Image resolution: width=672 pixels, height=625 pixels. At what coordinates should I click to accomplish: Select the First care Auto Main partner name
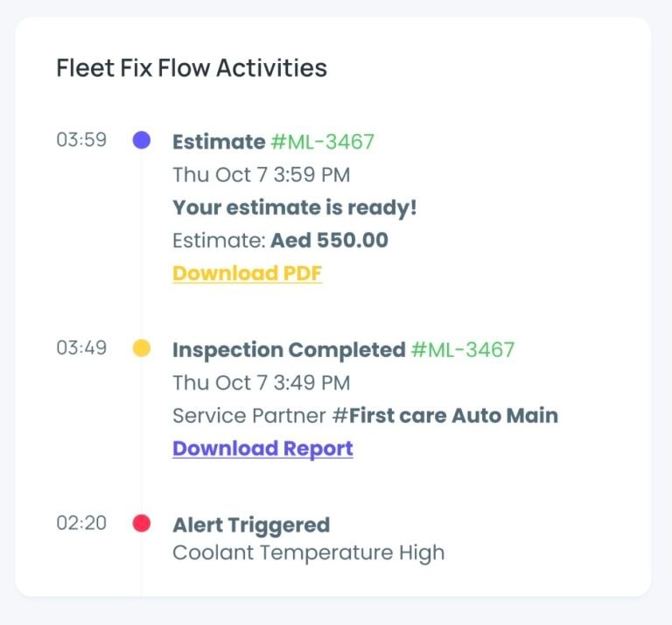(x=453, y=415)
